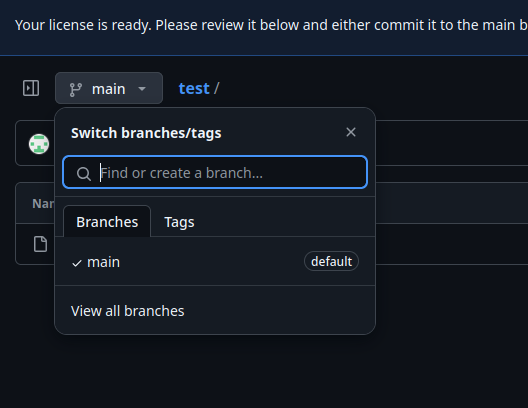
Task: Click the magnifier icon in branch search
Action: tap(84, 173)
